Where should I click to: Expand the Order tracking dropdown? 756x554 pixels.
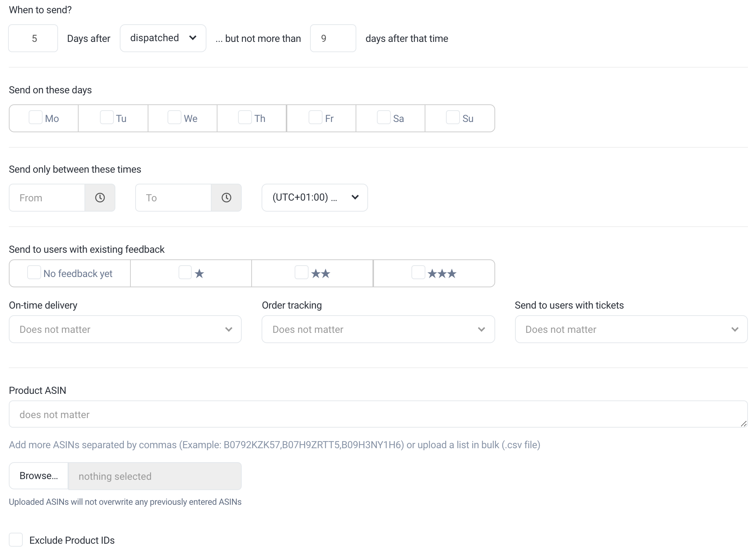tap(378, 329)
